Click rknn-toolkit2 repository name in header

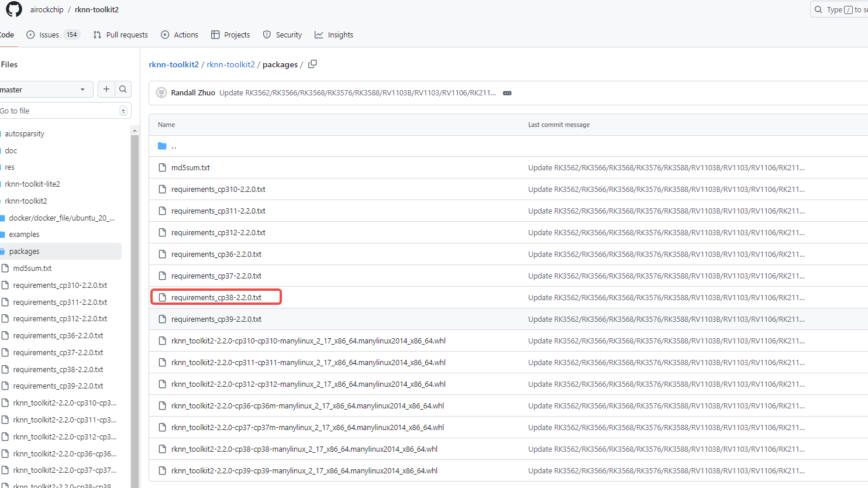(97, 9)
